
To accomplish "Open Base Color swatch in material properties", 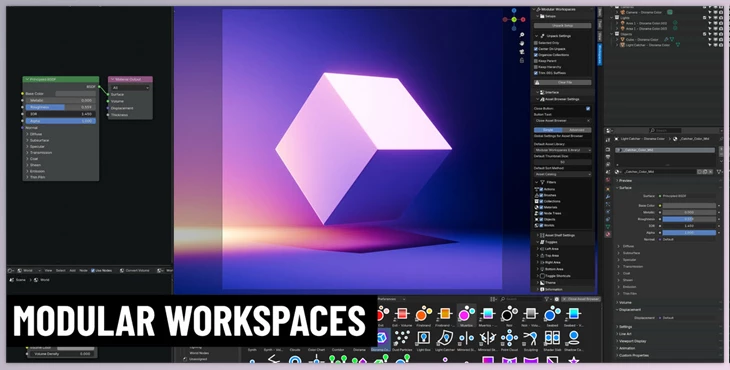I will tap(689, 205).
